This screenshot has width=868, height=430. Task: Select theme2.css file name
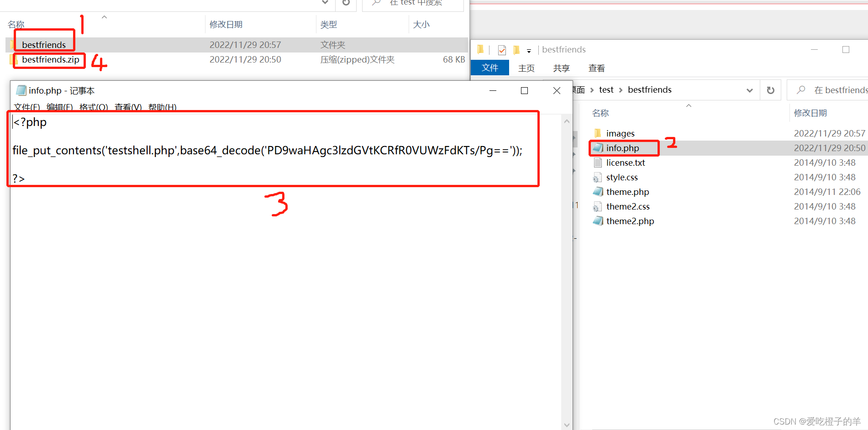pyautogui.click(x=628, y=206)
